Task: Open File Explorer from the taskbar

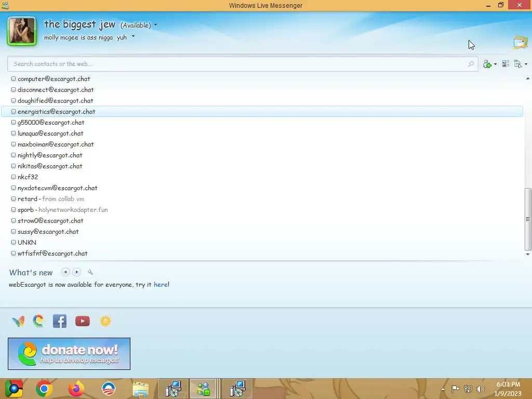Action: click(140, 389)
